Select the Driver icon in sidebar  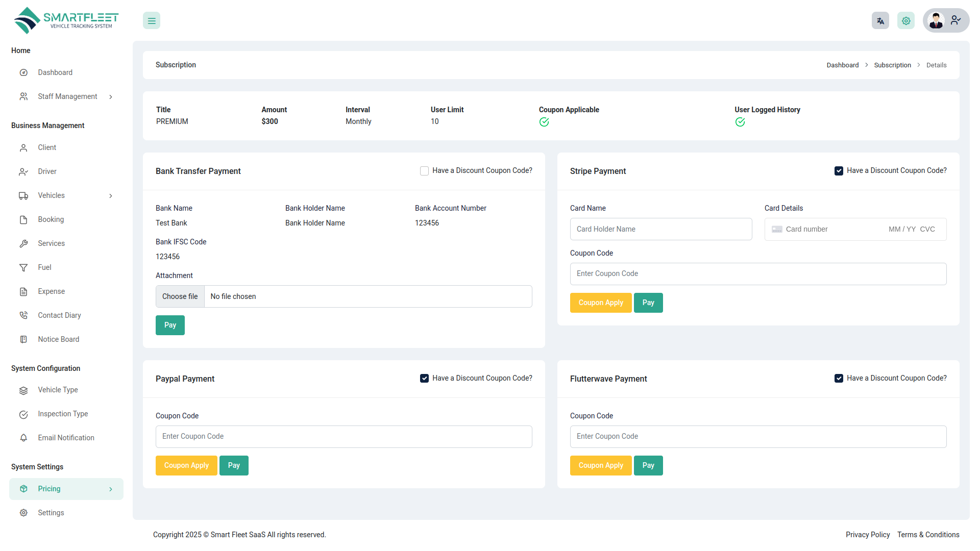pyautogui.click(x=23, y=171)
